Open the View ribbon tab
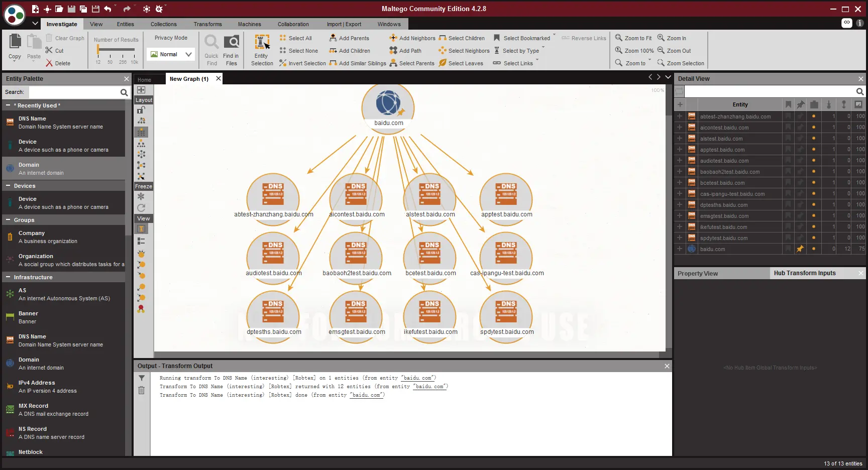 [96, 24]
